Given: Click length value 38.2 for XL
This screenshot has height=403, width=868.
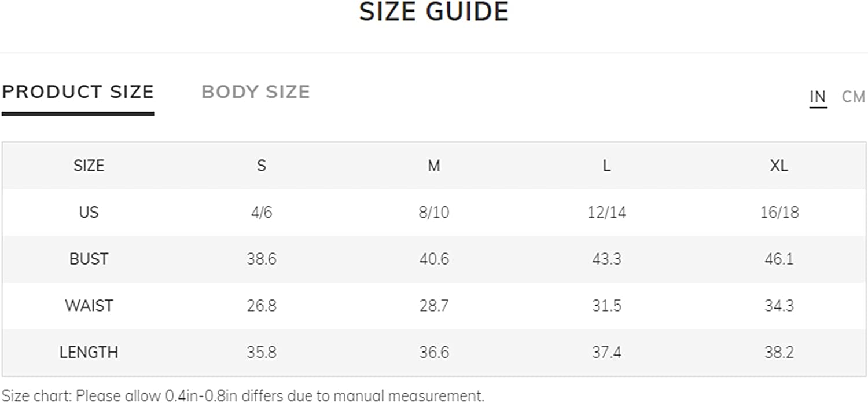Looking at the screenshot, I should click(779, 352).
